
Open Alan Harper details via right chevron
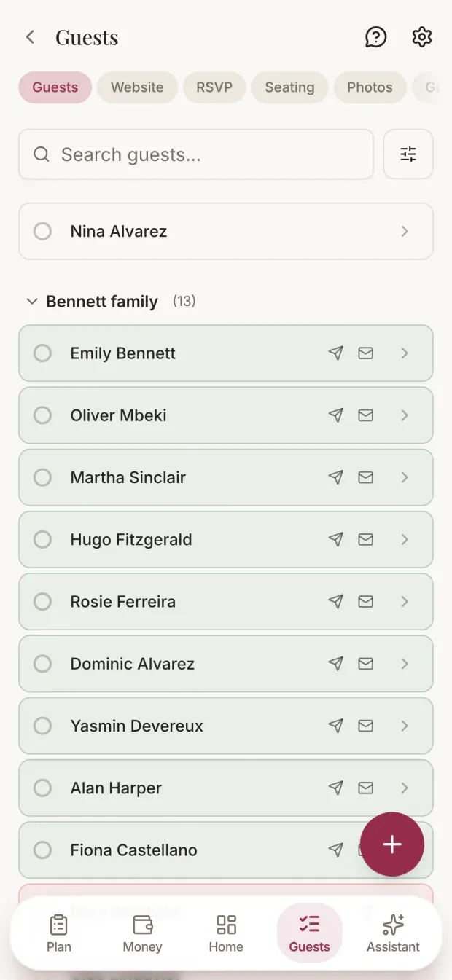coord(405,788)
